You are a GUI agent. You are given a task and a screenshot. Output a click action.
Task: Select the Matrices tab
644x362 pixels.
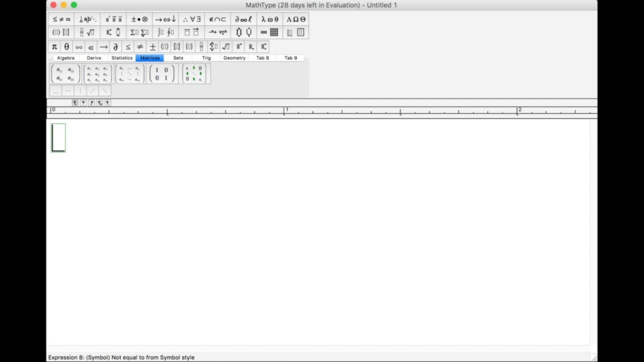(x=150, y=58)
